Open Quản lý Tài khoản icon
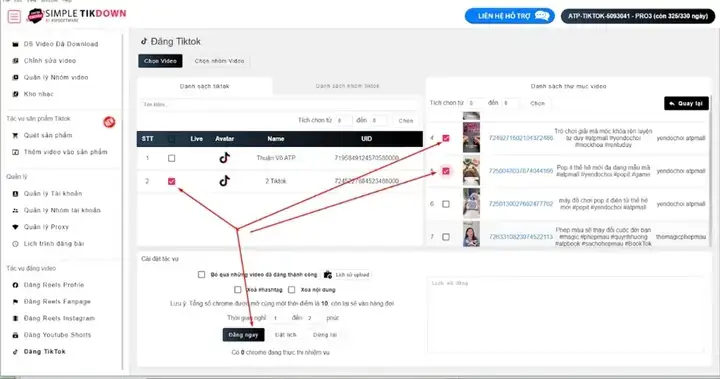This screenshot has height=379, width=720. point(15,193)
